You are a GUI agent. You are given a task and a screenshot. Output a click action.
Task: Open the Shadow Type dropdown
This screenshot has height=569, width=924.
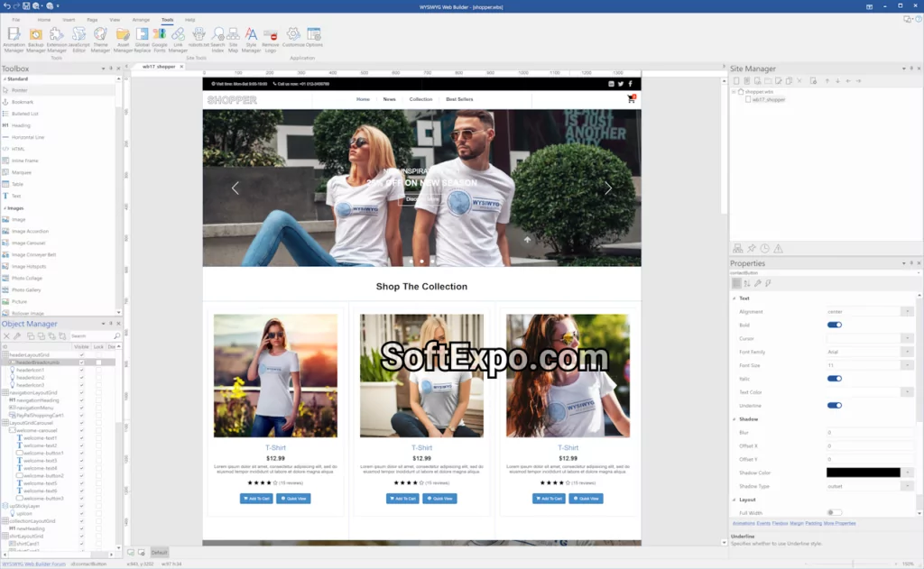[x=908, y=484]
